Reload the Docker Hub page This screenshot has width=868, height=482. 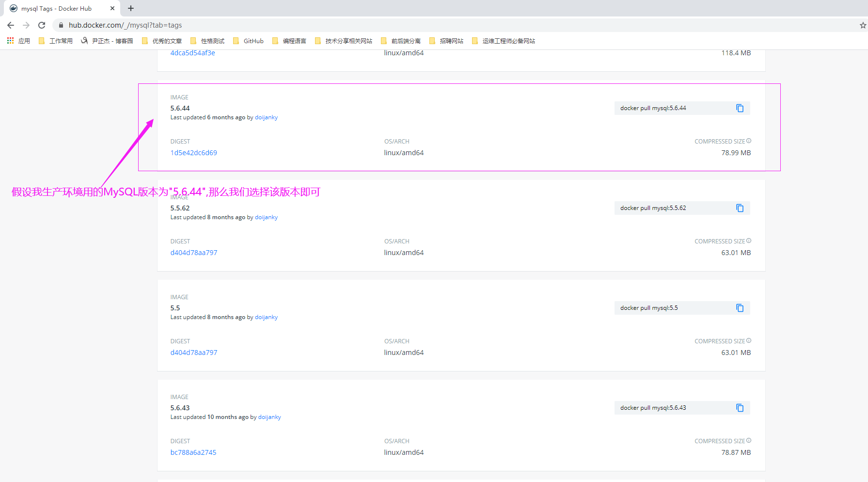pos(41,25)
